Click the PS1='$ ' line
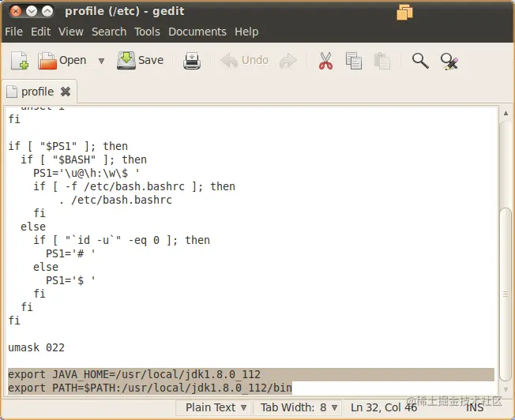Image resolution: width=515 pixels, height=420 pixels. pos(70,280)
